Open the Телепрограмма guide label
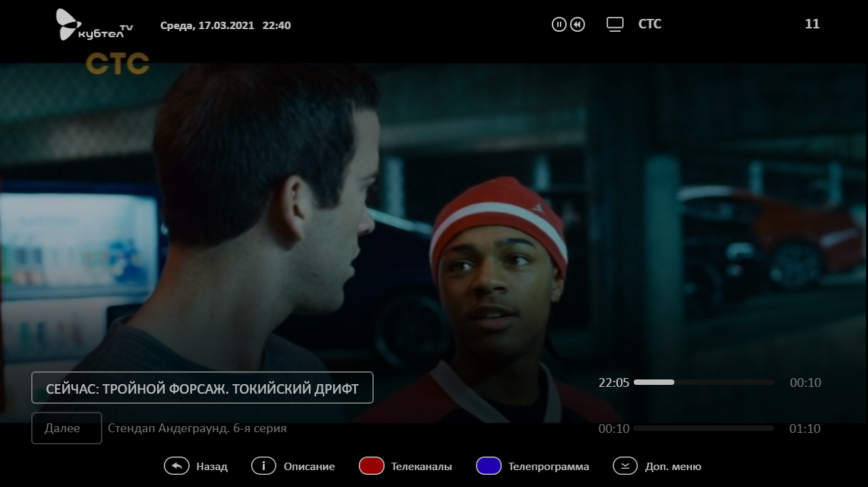Image resolution: width=868 pixels, height=487 pixels. (x=548, y=467)
